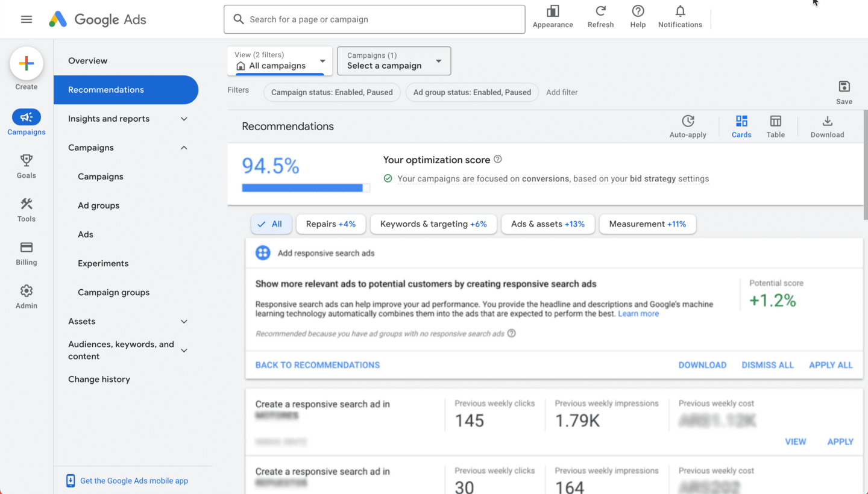Select Measurement +11% chip
The image size is (868, 494).
647,224
